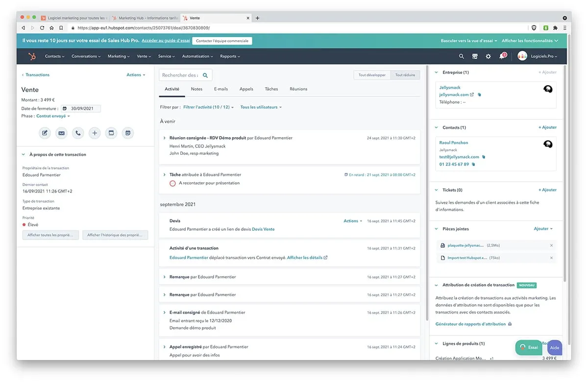Open 'Filtrer l'activité (10 / 12)' dropdown

(209, 107)
